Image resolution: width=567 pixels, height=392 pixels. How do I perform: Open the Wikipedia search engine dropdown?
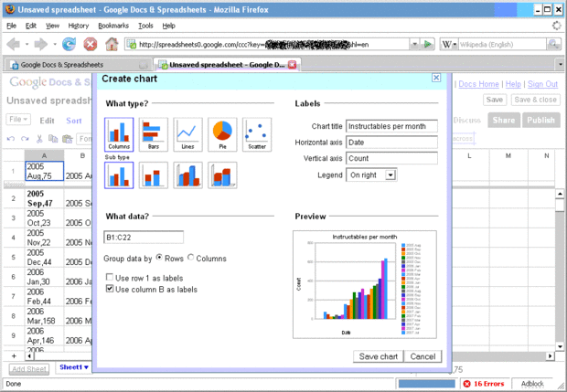pyautogui.click(x=449, y=45)
